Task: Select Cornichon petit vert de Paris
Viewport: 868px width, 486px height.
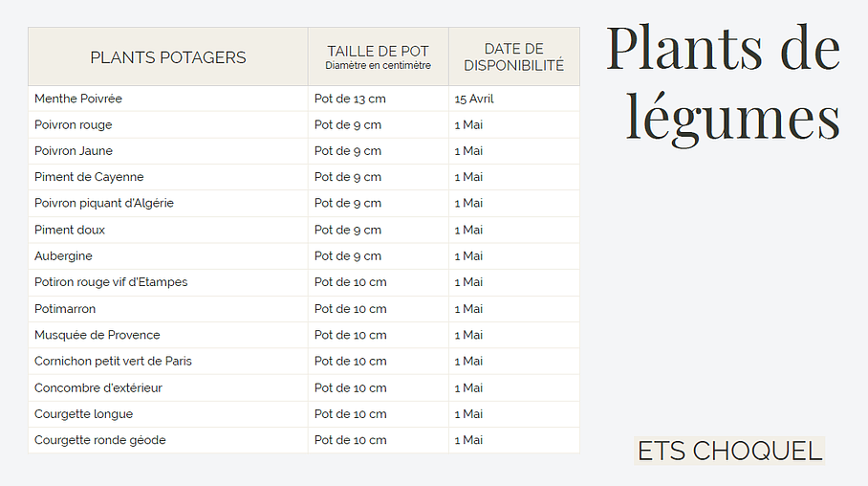Action: (113, 362)
